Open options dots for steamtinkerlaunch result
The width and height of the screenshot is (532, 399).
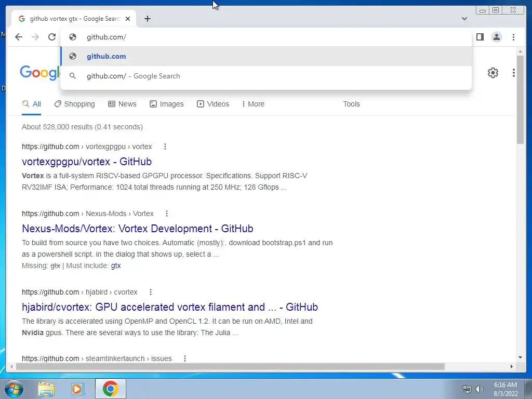(x=184, y=358)
